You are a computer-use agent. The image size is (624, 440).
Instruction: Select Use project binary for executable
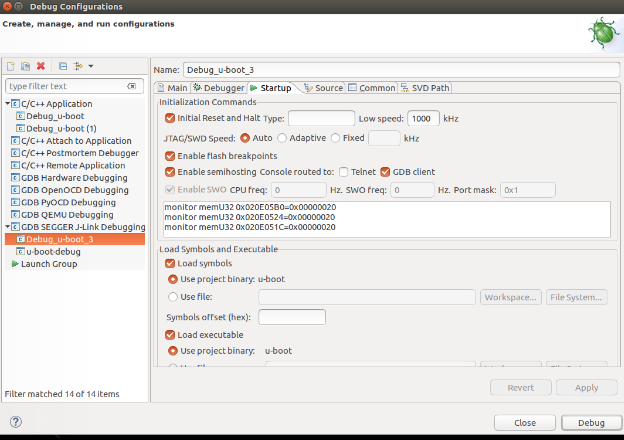(173, 351)
